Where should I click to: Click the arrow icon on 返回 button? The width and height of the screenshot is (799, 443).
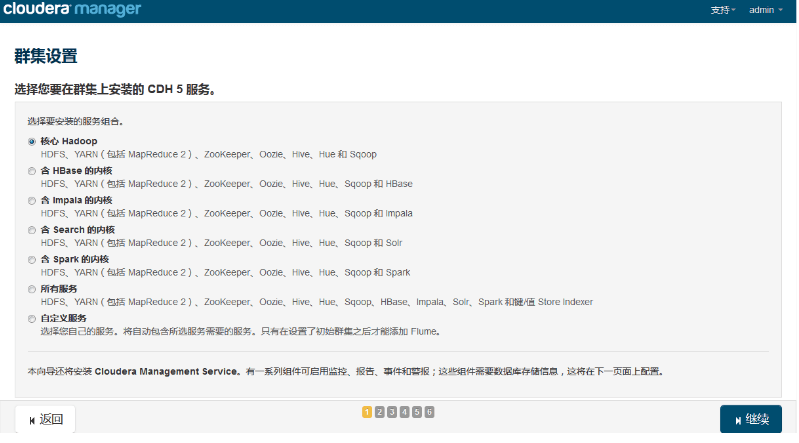coord(32,420)
